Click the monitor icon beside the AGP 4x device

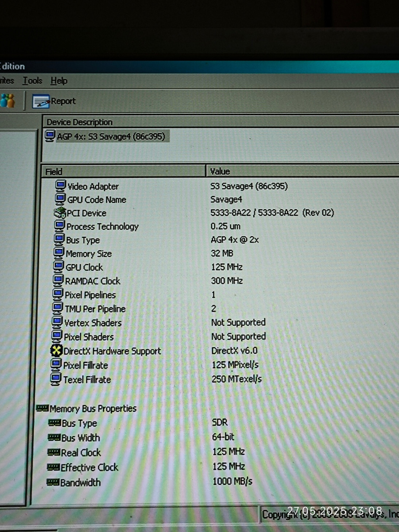(50, 136)
